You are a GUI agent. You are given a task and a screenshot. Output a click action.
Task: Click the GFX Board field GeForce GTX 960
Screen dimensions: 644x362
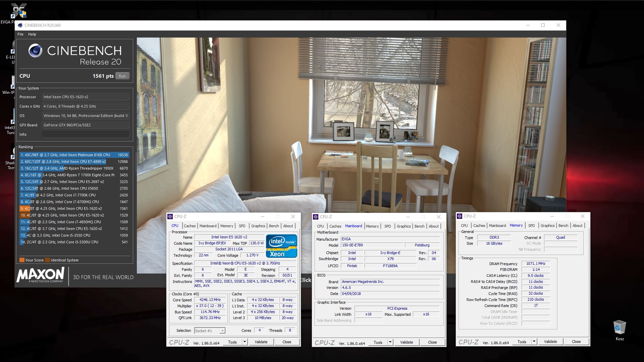pos(86,125)
